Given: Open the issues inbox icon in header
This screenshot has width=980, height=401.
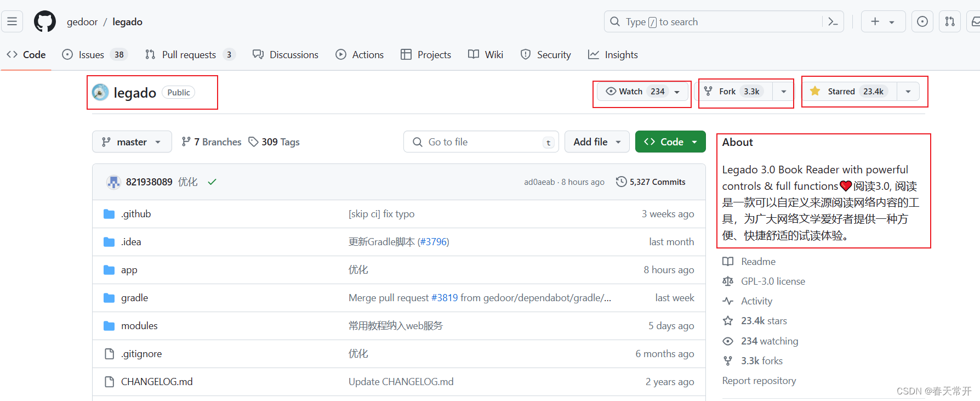Looking at the screenshot, I should click(x=922, y=21).
